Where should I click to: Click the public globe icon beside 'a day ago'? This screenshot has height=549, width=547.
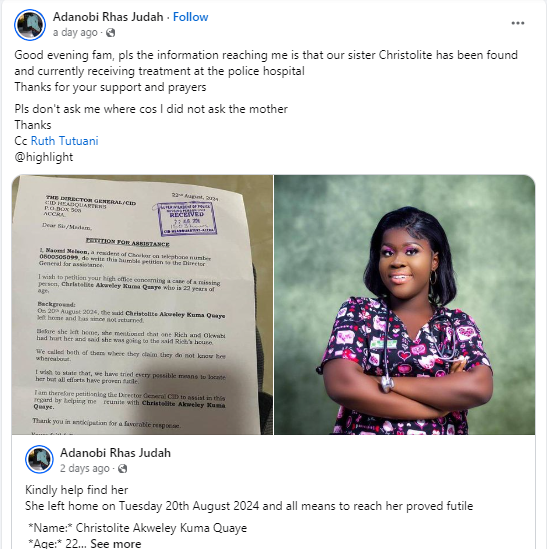click(x=110, y=33)
